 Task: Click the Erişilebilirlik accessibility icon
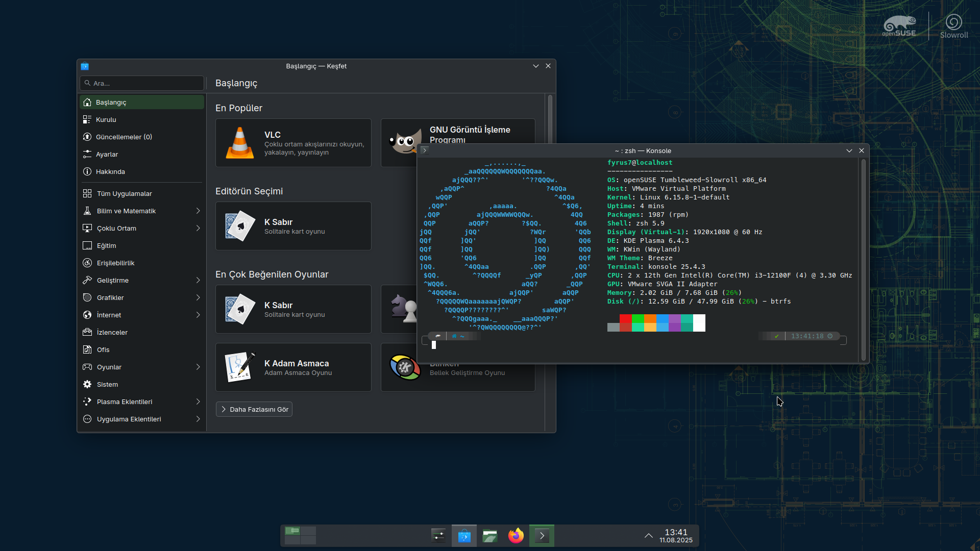(87, 263)
